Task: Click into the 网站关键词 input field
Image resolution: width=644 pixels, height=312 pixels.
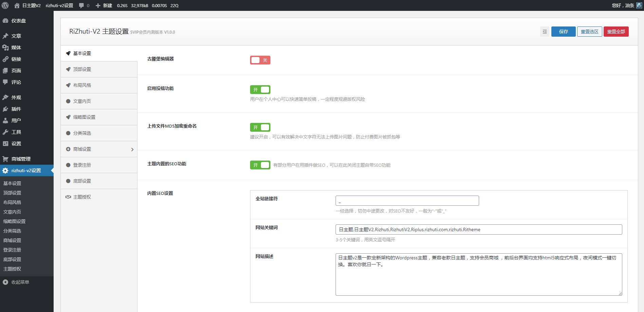Action: coord(479,230)
